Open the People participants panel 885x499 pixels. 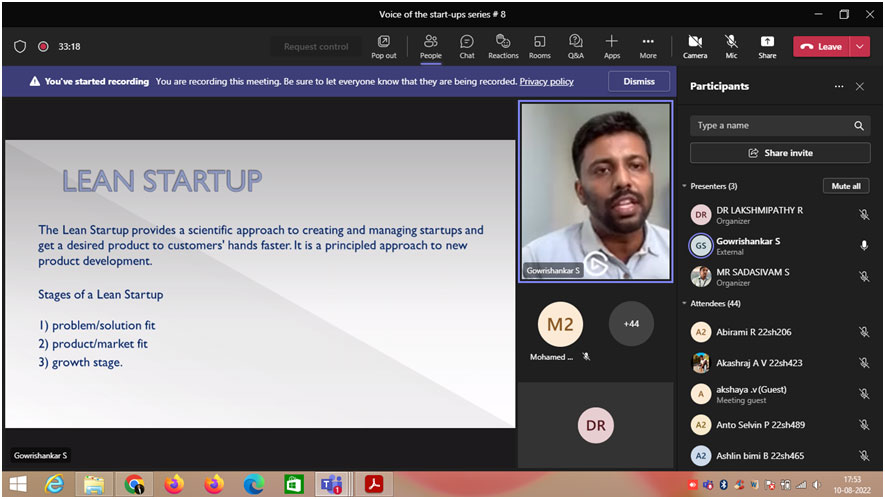430,46
